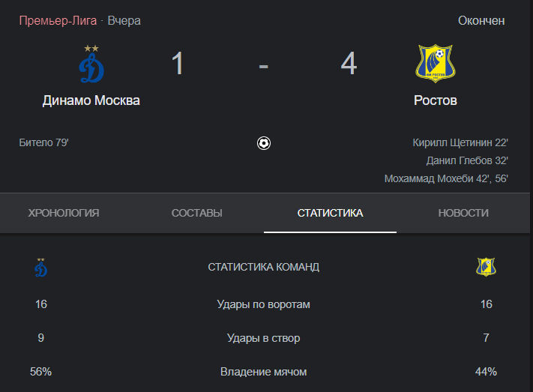Click the large Rostov club crest

[436, 63]
